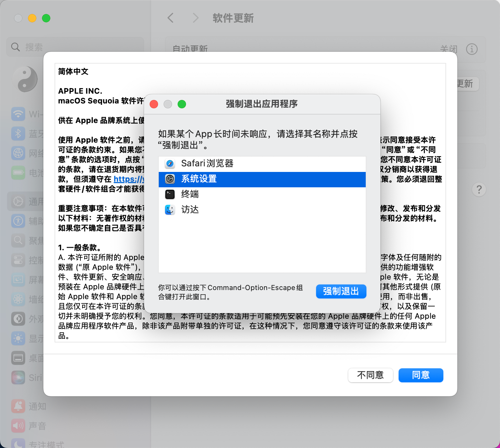Click the search field in System Settings sidebar
The image size is (500, 448).
coord(75,47)
